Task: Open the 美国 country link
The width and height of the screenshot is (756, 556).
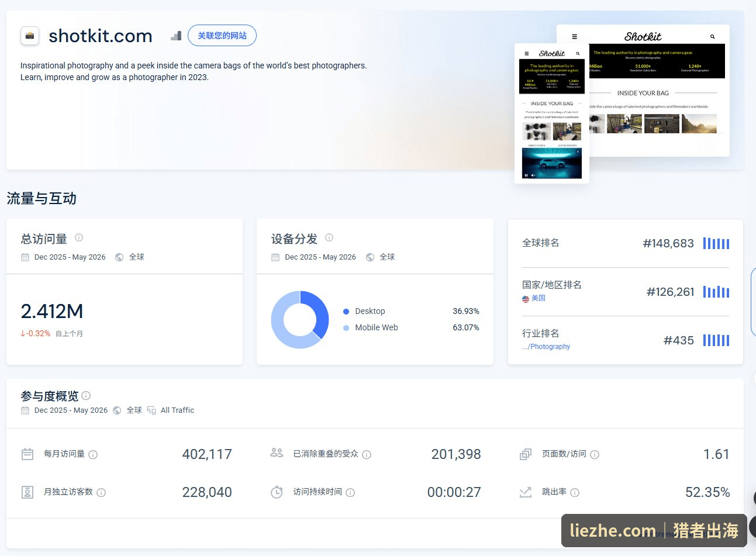Action: 538,298
